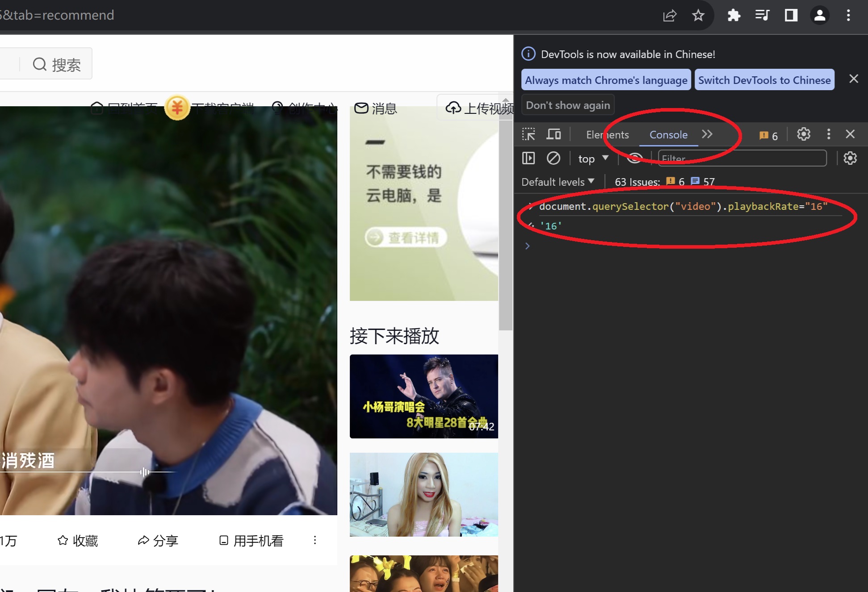The image size is (868, 592).
Task: Click Don't show again button
Action: [x=568, y=105]
